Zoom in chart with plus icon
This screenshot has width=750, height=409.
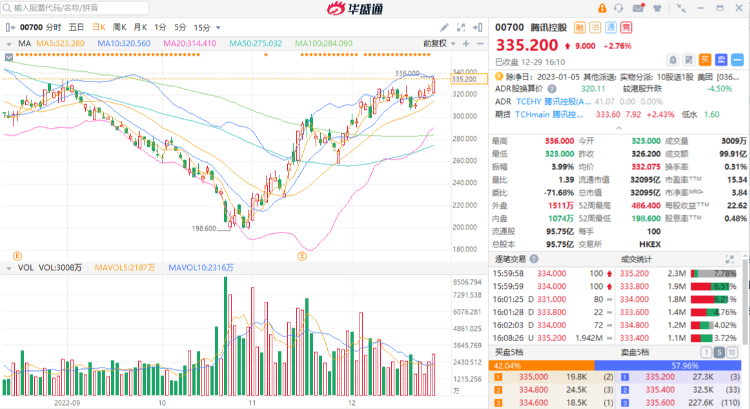(x=466, y=44)
